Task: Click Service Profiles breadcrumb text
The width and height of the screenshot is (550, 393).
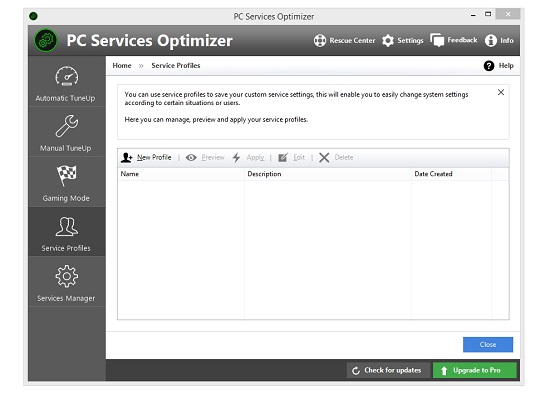Action: click(176, 66)
